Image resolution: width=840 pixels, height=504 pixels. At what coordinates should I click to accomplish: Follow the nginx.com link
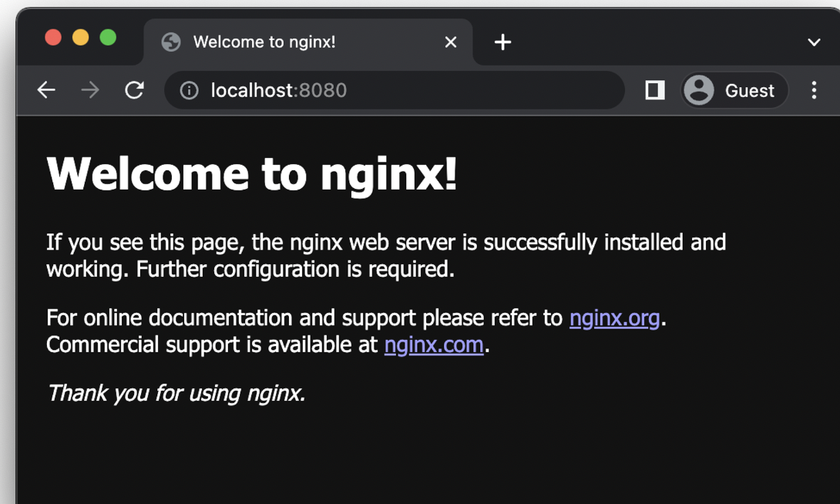click(x=434, y=345)
